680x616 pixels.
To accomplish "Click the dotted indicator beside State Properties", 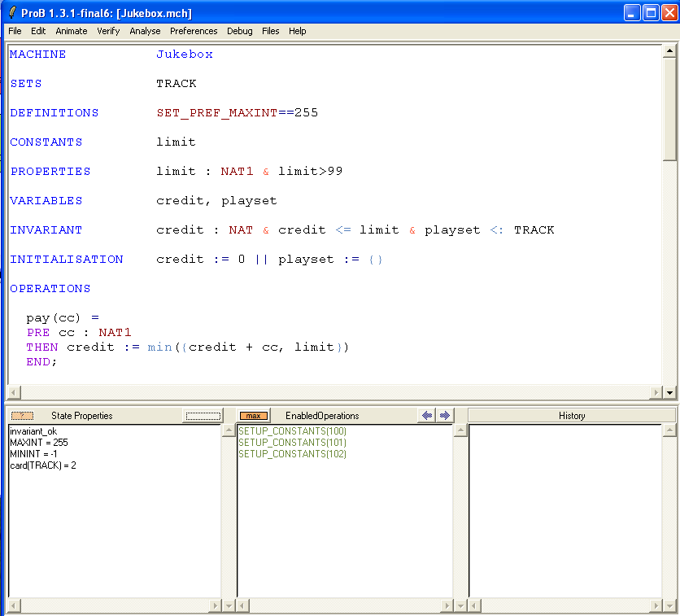I will (203, 416).
